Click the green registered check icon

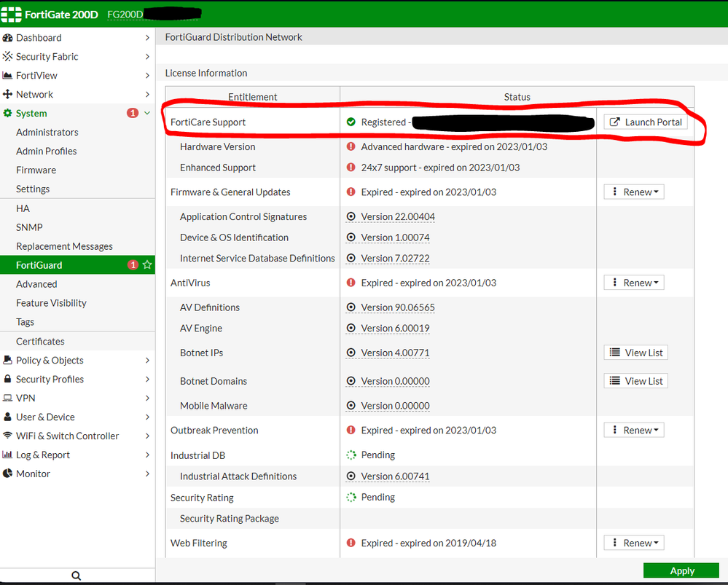pyautogui.click(x=351, y=122)
